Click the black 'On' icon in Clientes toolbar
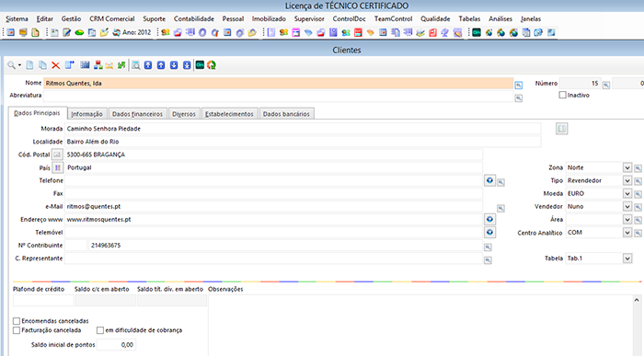 click(x=200, y=65)
